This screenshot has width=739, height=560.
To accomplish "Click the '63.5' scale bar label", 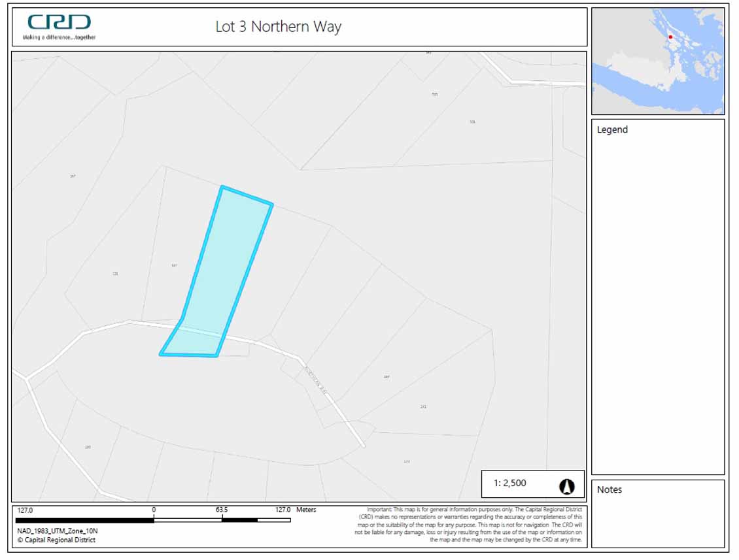I will pos(222,510).
